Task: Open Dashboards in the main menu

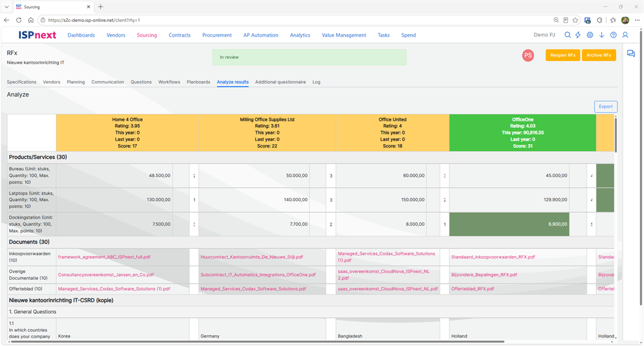Action: click(x=81, y=35)
